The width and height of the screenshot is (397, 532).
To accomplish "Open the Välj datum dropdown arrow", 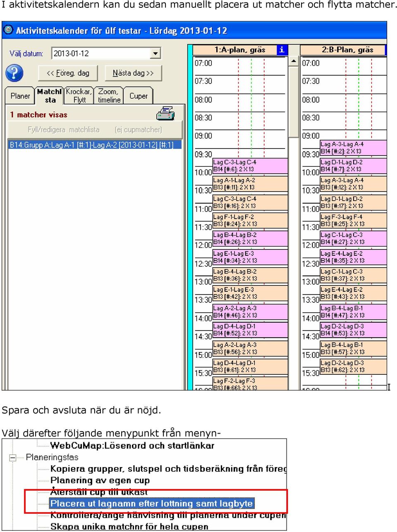I will [155, 53].
